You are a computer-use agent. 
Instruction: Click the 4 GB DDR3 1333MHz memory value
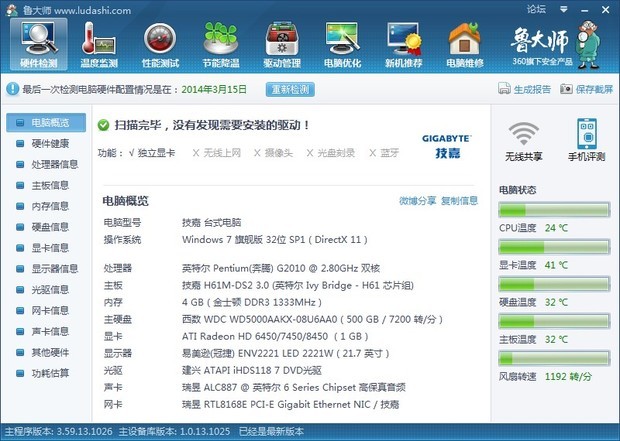252,303
